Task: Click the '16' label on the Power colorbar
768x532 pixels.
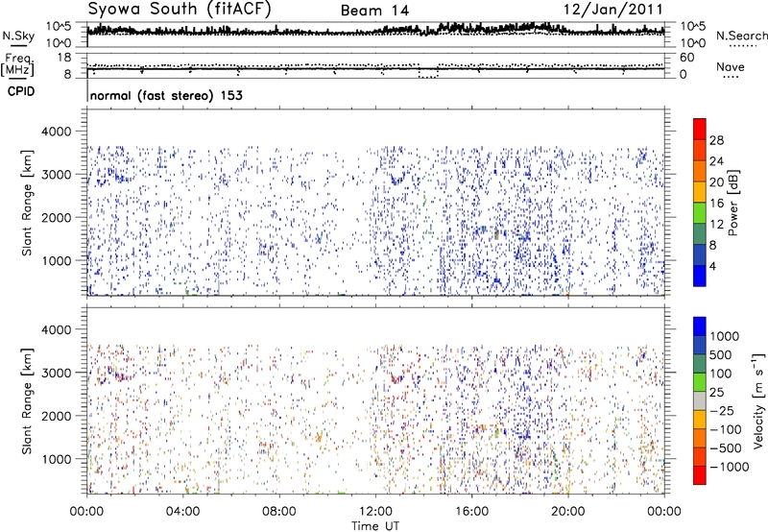Action: coord(716,204)
